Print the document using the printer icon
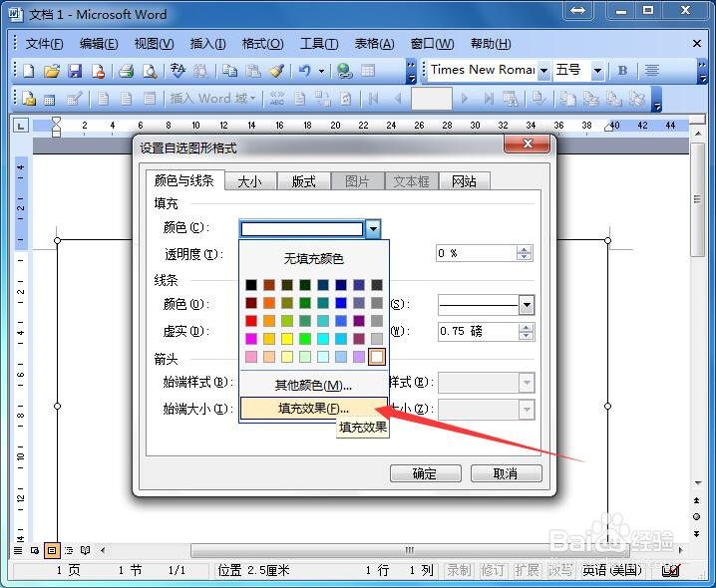This screenshot has height=588, width=716. coord(126,71)
